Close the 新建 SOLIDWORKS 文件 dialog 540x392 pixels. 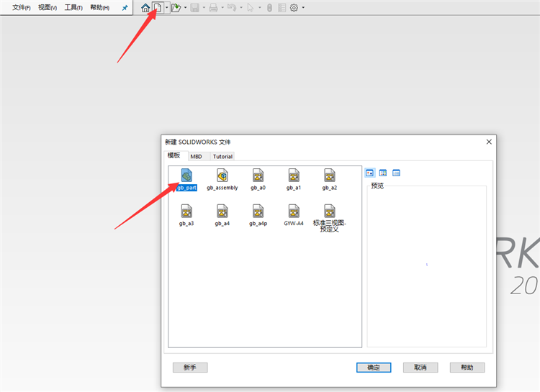[489, 142]
